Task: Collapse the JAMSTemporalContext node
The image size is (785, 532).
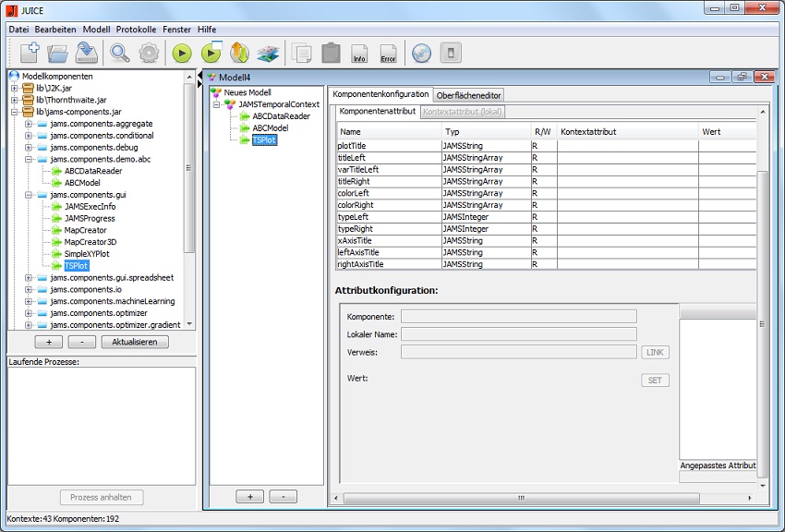Action: [x=216, y=104]
